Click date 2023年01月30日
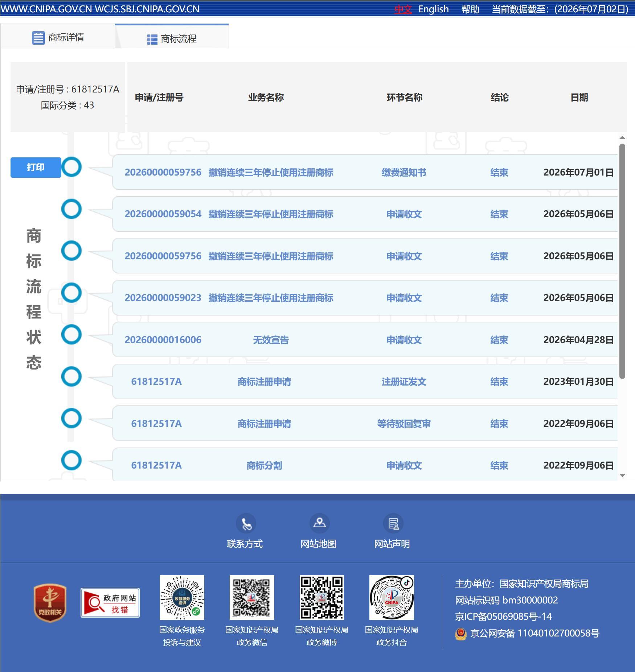This screenshot has width=635, height=672. tap(578, 382)
